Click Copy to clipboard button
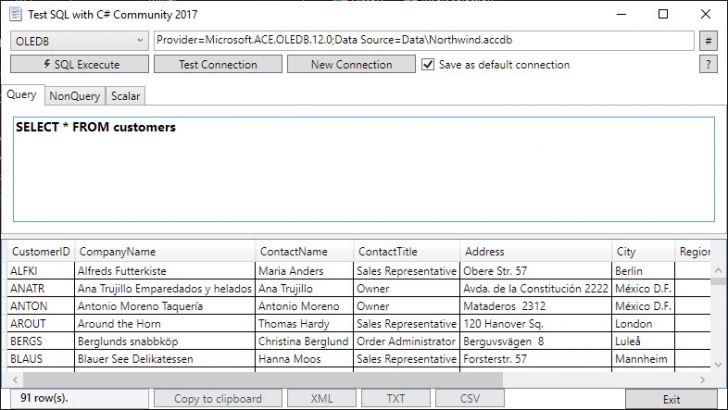 point(218,398)
